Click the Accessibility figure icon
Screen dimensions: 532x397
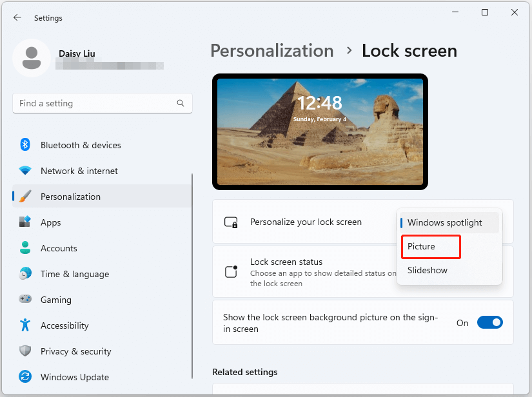click(x=25, y=325)
